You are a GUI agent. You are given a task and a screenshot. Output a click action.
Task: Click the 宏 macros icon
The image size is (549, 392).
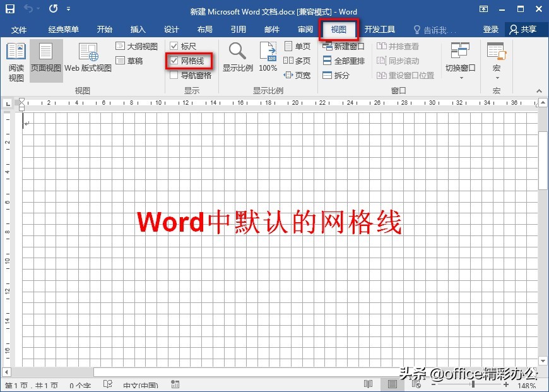point(497,52)
